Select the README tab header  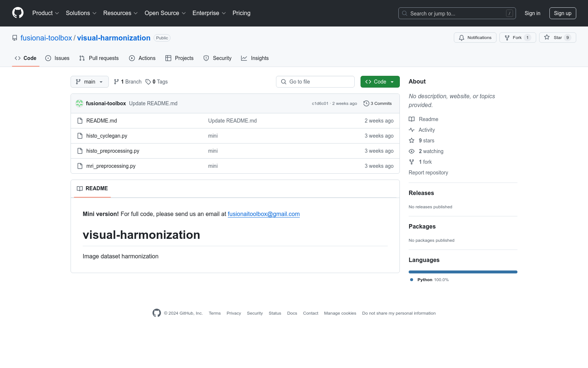pos(92,188)
